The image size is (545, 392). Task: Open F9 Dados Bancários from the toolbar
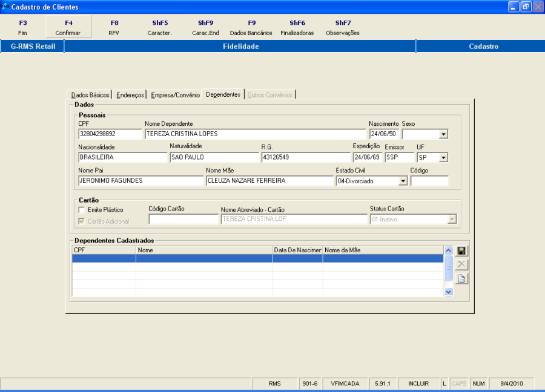(251, 28)
